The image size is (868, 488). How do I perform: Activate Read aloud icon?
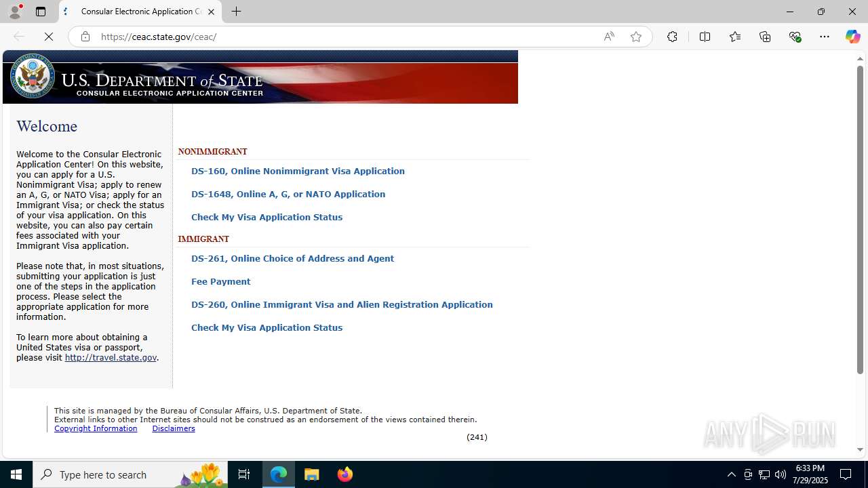tap(609, 37)
